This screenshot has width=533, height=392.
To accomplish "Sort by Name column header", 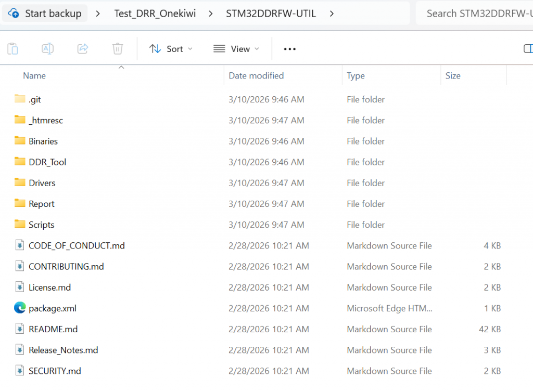I will pos(34,76).
